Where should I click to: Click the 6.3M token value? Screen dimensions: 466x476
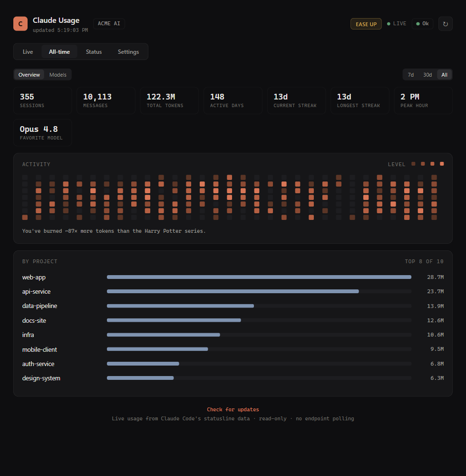(437, 378)
